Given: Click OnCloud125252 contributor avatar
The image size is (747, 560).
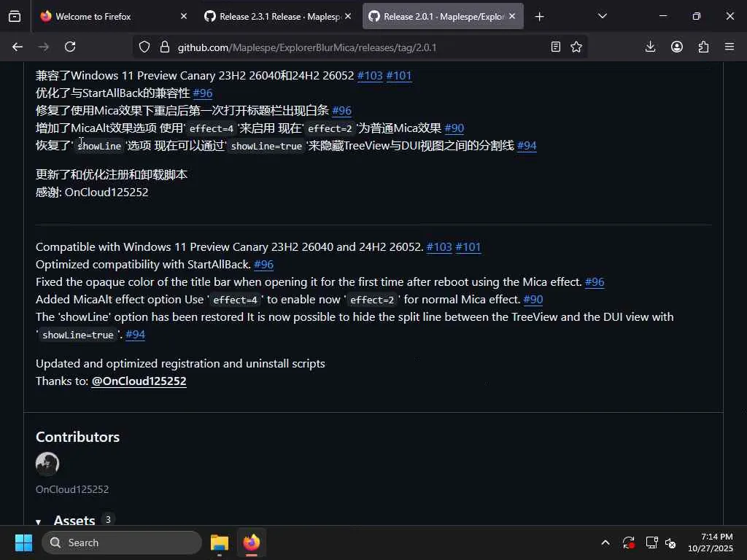Looking at the screenshot, I should click(47, 464).
